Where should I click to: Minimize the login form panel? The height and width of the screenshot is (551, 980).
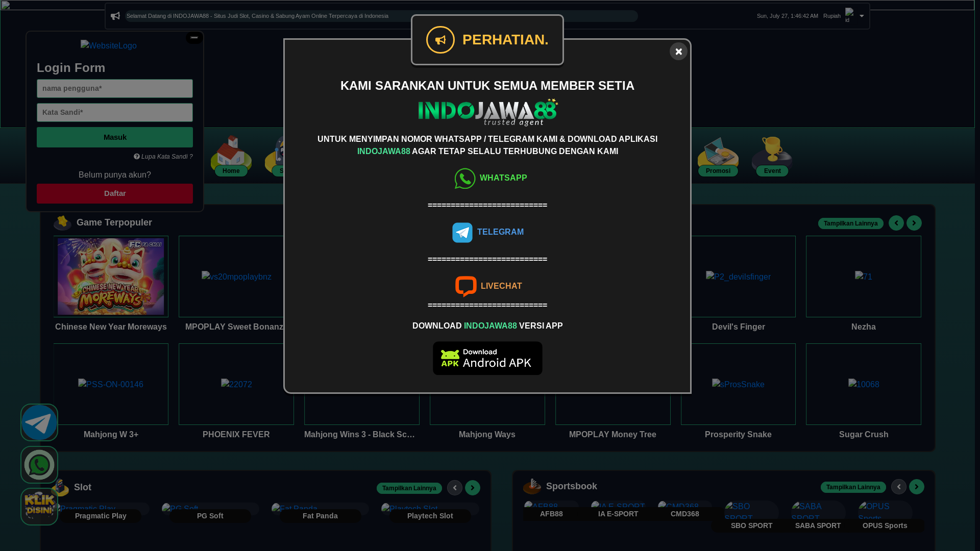tap(194, 38)
